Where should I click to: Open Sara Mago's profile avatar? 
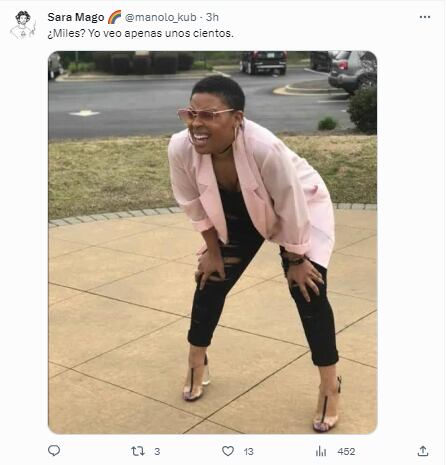(23, 25)
